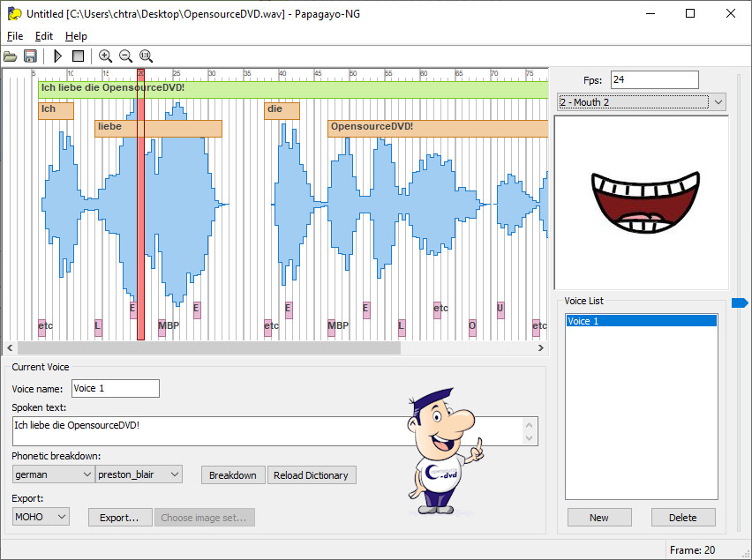Screen dimensions: 752x560
Task: Expand the german language dropdown
Action: [53, 474]
